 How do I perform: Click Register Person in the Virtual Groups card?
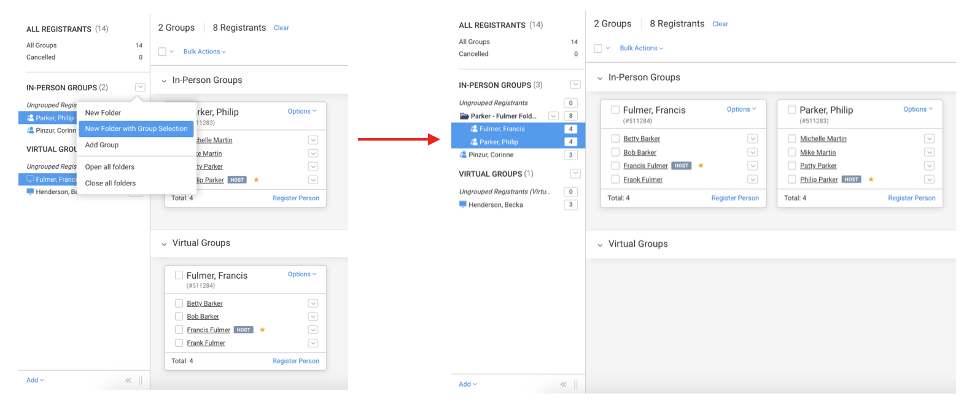296,361
